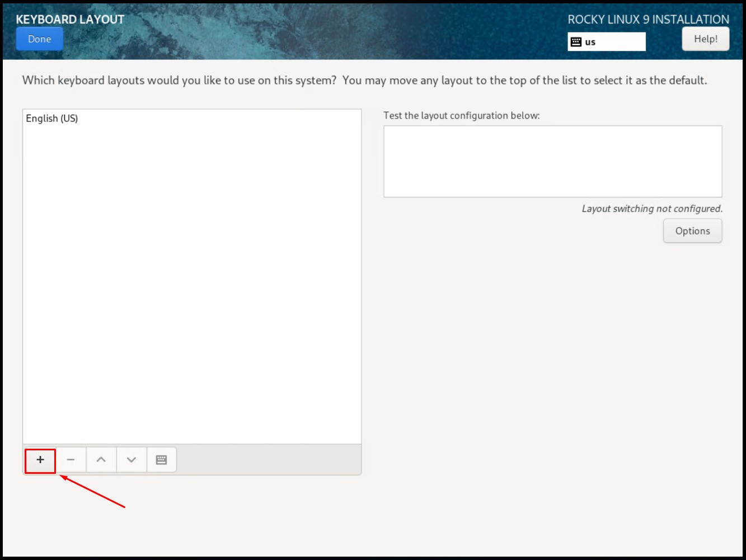Click into the layout test text box
The width and height of the screenshot is (746, 560).
coord(552,161)
